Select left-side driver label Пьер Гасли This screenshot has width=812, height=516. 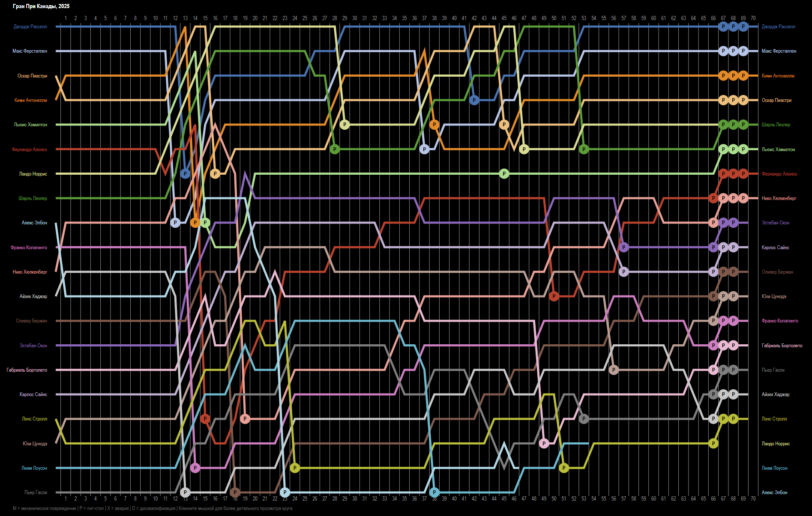(x=36, y=492)
